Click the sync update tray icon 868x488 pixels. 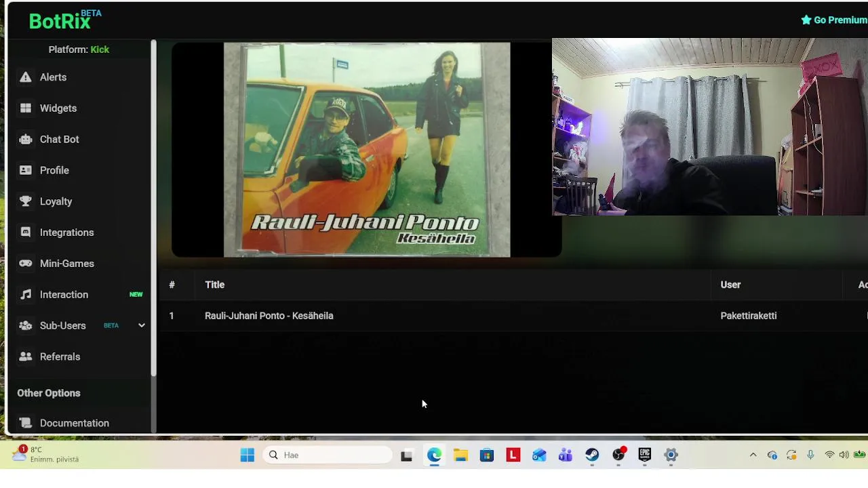pyautogui.click(x=791, y=455)
